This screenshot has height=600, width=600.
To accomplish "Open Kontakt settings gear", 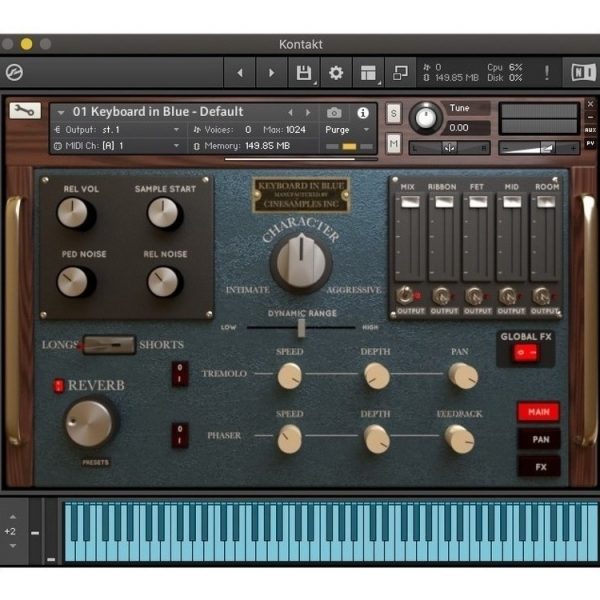I will [x=336, y=73].
